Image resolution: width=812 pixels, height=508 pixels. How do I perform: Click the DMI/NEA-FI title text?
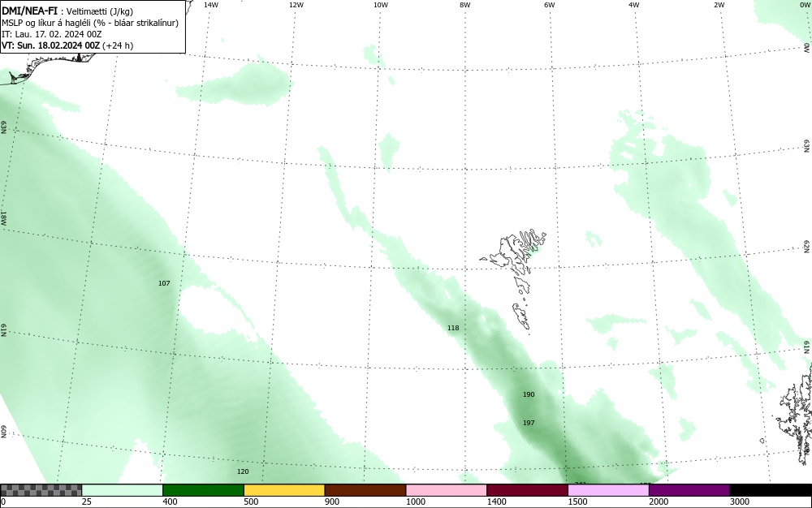29,11
